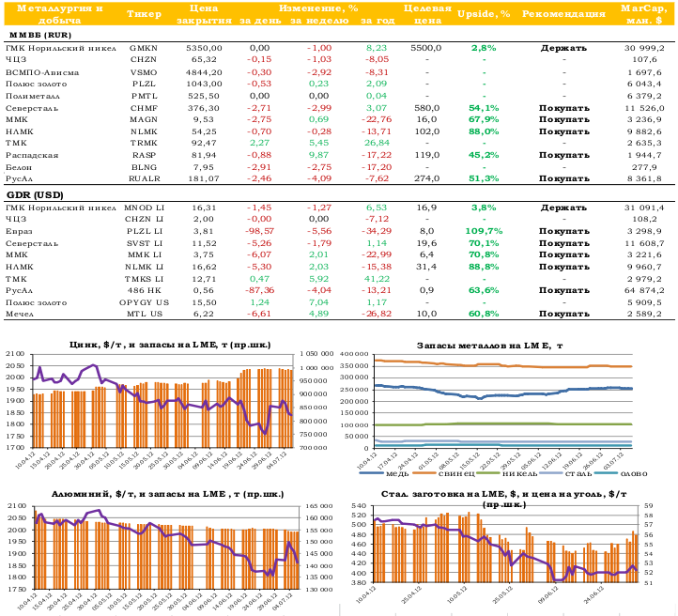678x616 pixels.
Task: Select market cap 64 874,2 for РусАл
Action: click(644, 290)
